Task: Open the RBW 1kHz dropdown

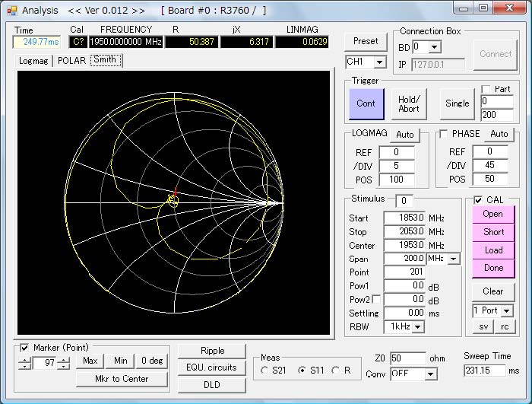Action: 417,326
